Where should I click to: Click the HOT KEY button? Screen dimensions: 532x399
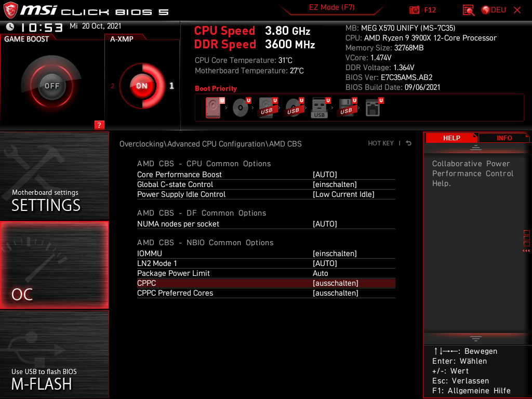pyautogui.click(x=381, y=143)
